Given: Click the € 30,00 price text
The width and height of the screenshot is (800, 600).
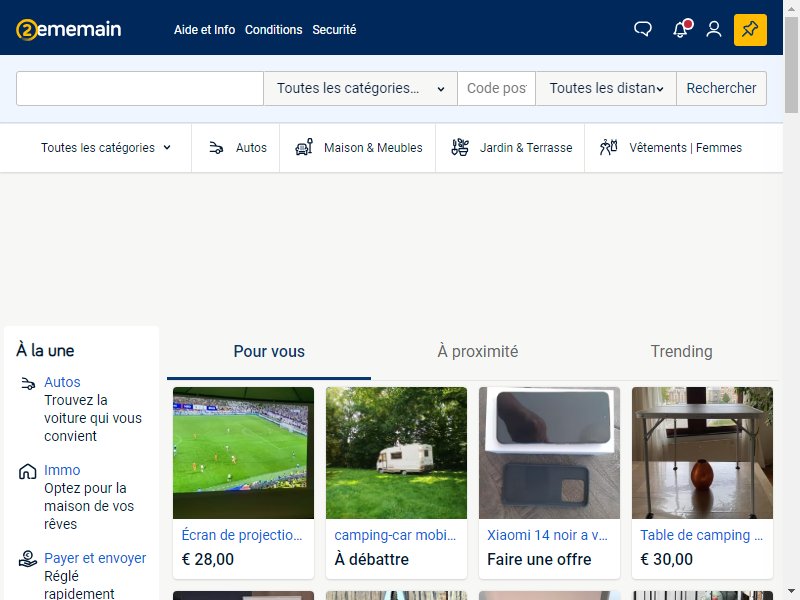Looking at the screenshot, I should [x=666, y=559].
